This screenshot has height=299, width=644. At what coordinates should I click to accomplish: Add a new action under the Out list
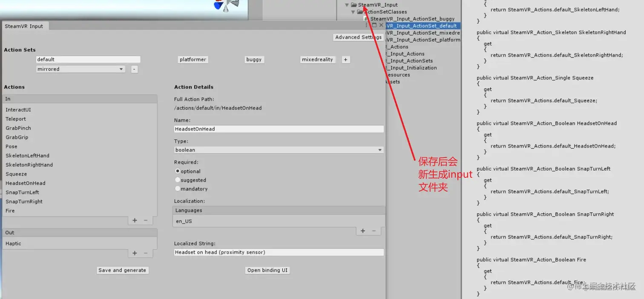135,253
